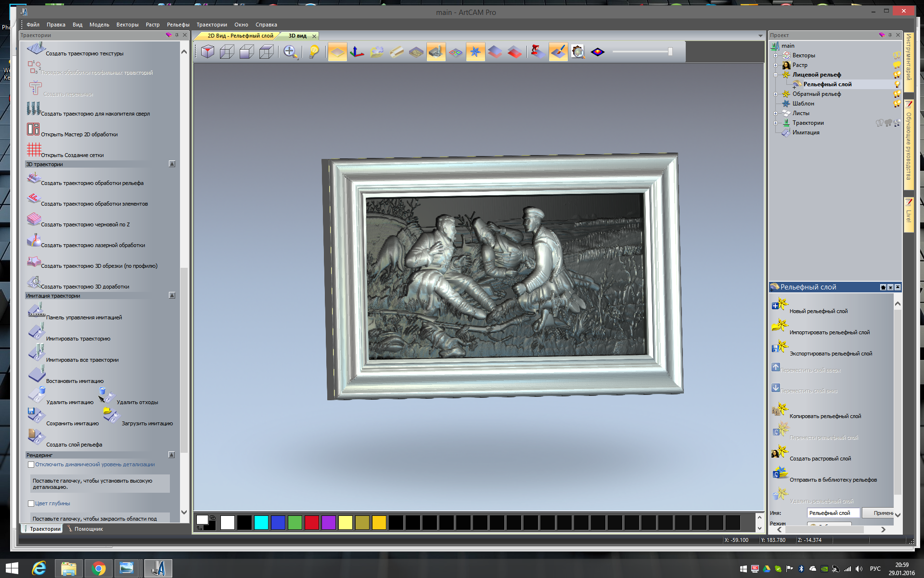
Task: Switch to Помощник tab at bottom
Action: pos(88,529)
